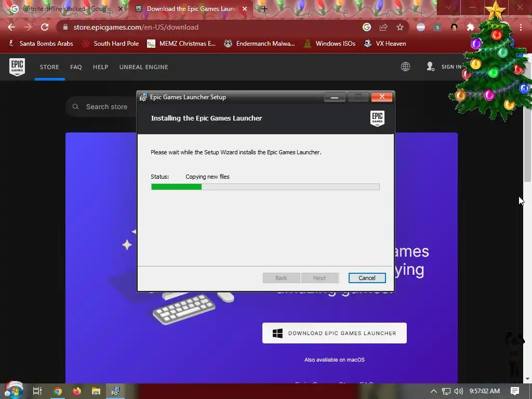The image size is (532, 399).
Task: Open Task View on the taskbar
Action: pos(37,391)
